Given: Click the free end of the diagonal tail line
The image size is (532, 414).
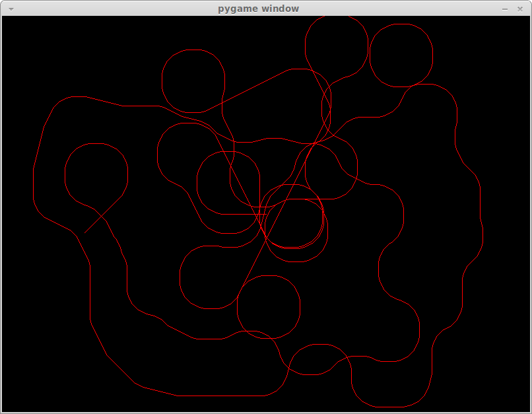Looking at the screenshot, I should [85, 232].
